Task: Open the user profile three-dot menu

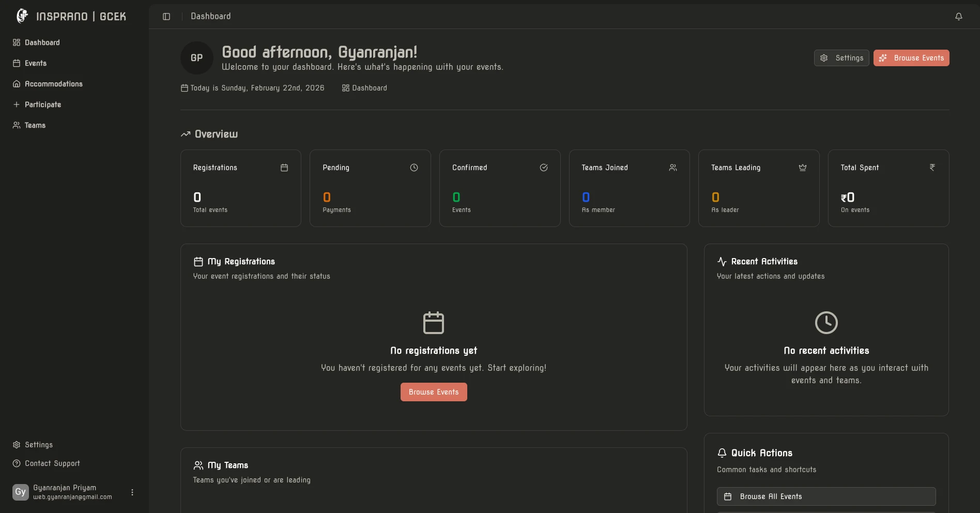Action: point(132,492)
